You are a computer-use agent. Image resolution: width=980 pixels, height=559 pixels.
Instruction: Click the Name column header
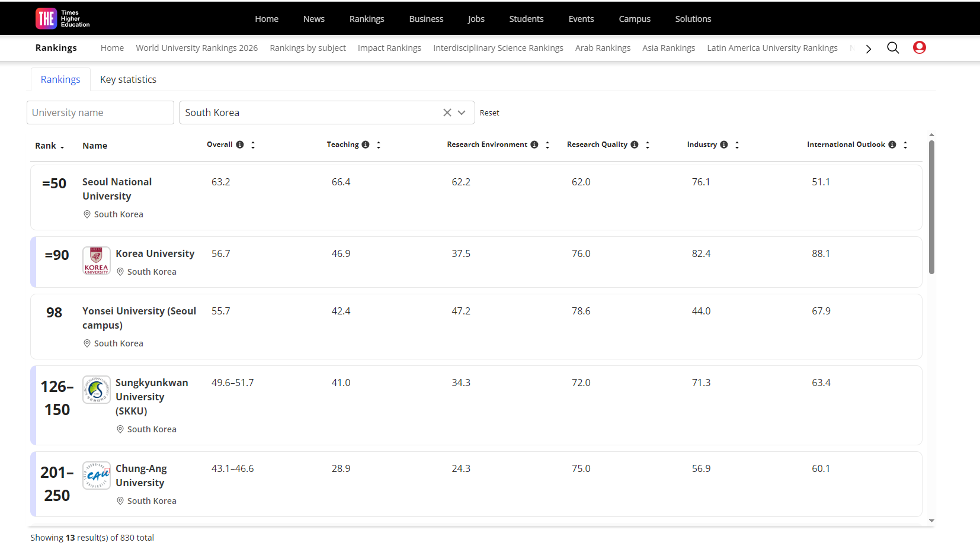(95, 146)
